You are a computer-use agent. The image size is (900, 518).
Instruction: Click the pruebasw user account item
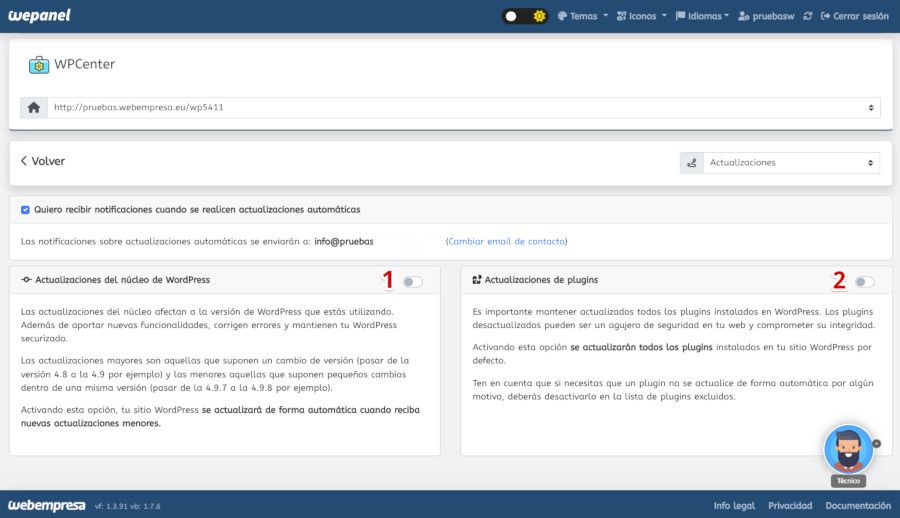pos(766,16)
